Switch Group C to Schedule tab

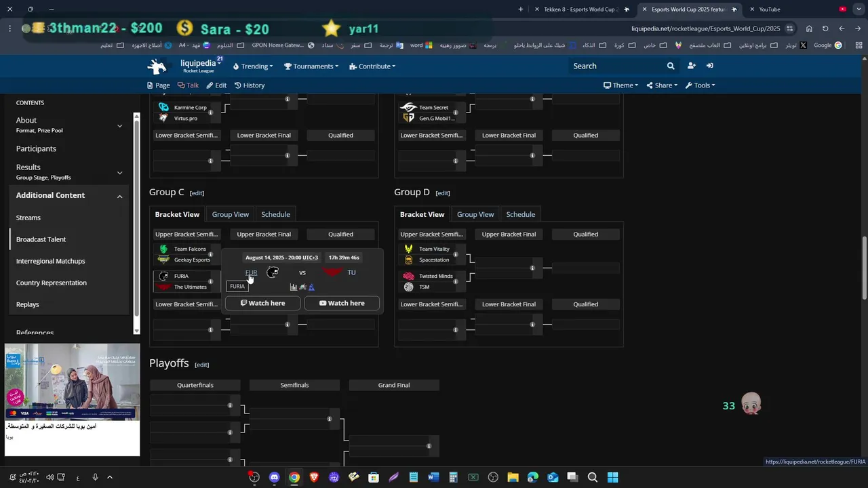pos(275,214)
